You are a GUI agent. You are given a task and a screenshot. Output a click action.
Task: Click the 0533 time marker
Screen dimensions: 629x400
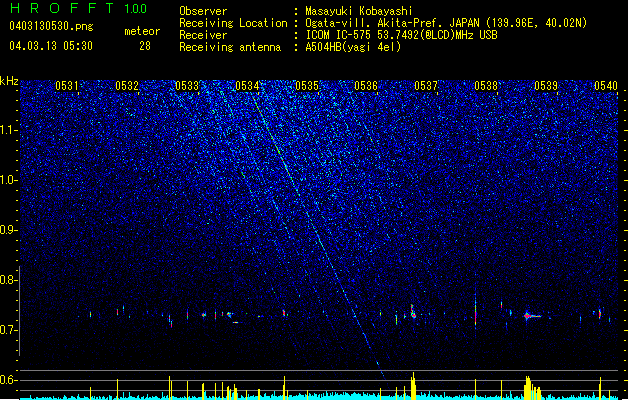[x=187, y=86]
